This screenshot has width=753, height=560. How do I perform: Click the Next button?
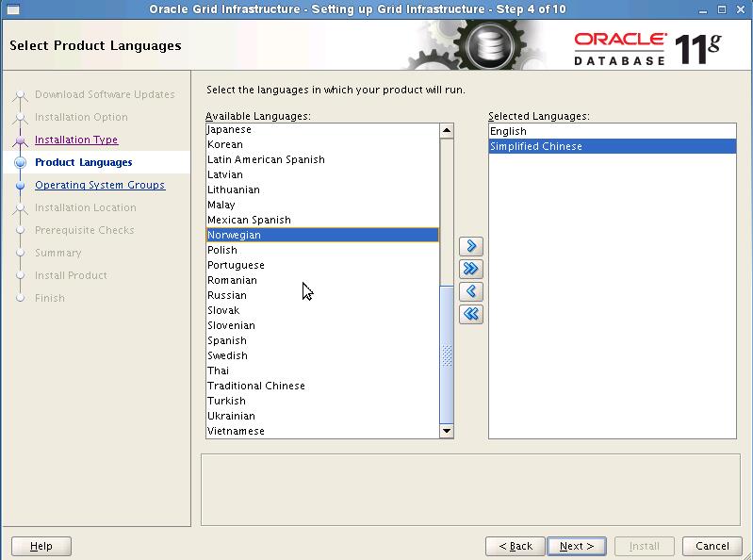(x=577, y=546)
